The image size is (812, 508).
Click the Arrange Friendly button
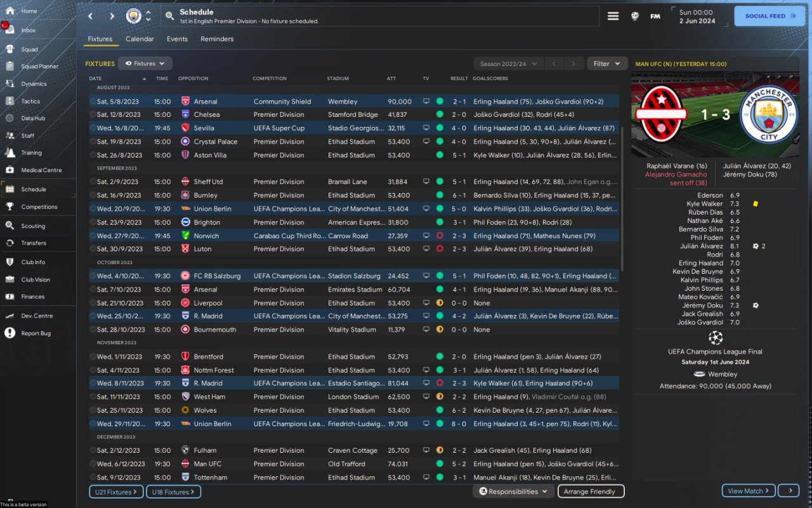coord(591,491)
